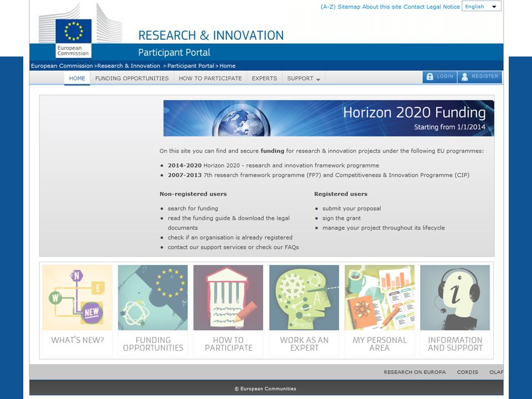Open the EXPERTS menu tab

tap(264, 78)
